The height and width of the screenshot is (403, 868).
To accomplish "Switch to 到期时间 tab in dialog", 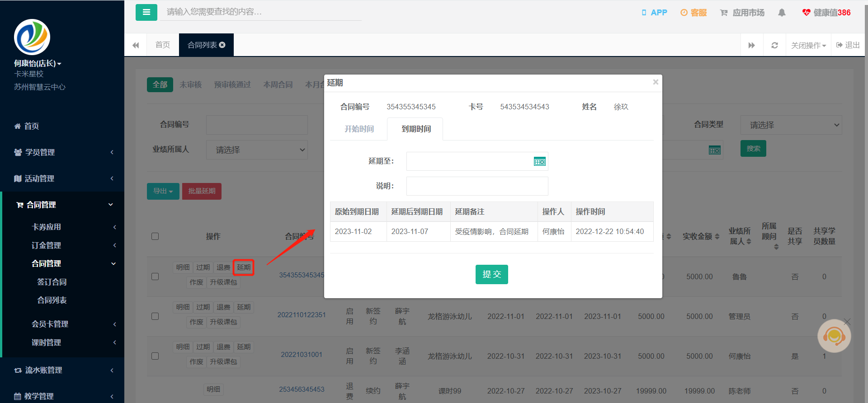I will 416,129.
